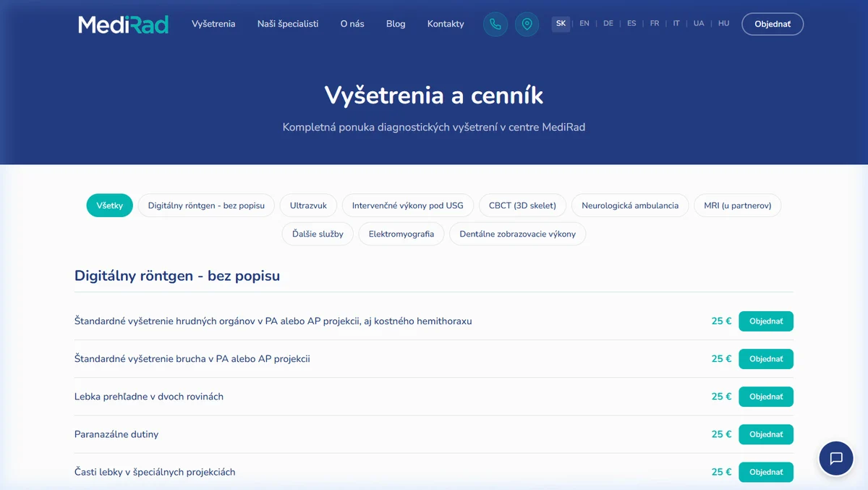The image size is (868, 490).
Task: Select the Všetky filter
Action: [110, 206]
